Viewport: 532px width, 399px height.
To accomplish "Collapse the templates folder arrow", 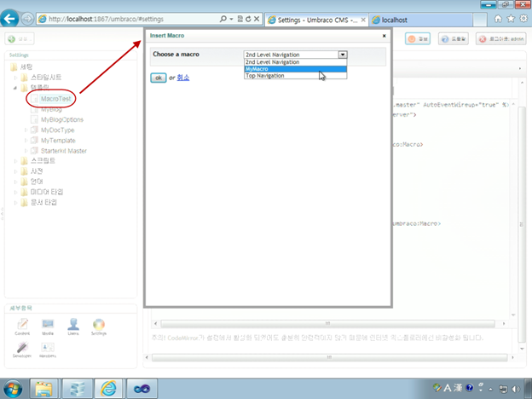I will coord(15,88).
